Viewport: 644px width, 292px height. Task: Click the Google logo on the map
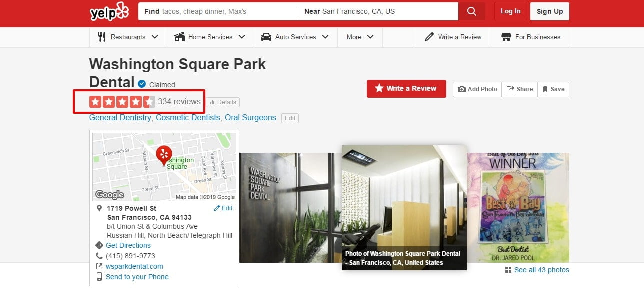coord(110,195)
